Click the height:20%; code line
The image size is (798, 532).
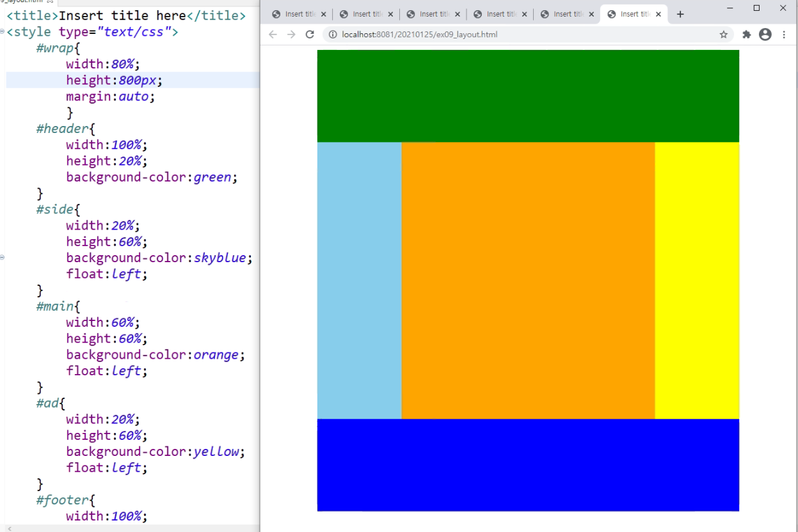pos(106,161)
